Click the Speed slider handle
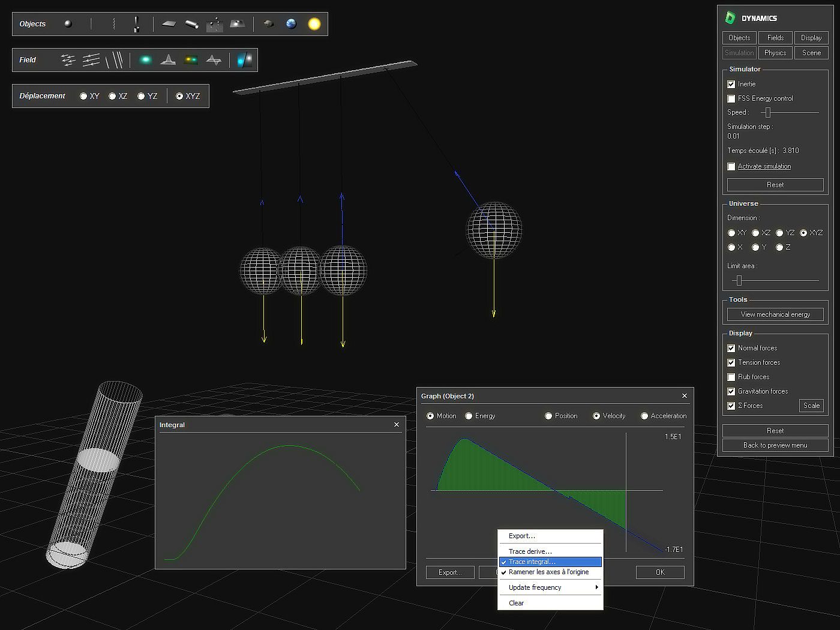 click(767, 112)
